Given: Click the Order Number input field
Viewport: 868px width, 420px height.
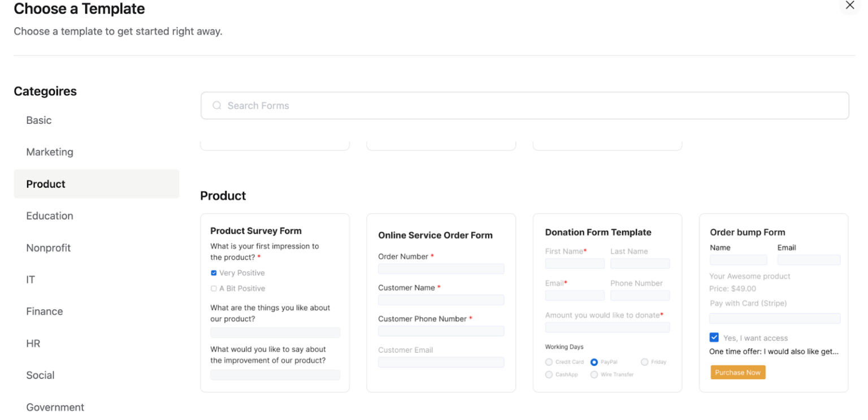Looking at the screenshot, I should click(x=441, y=269).
